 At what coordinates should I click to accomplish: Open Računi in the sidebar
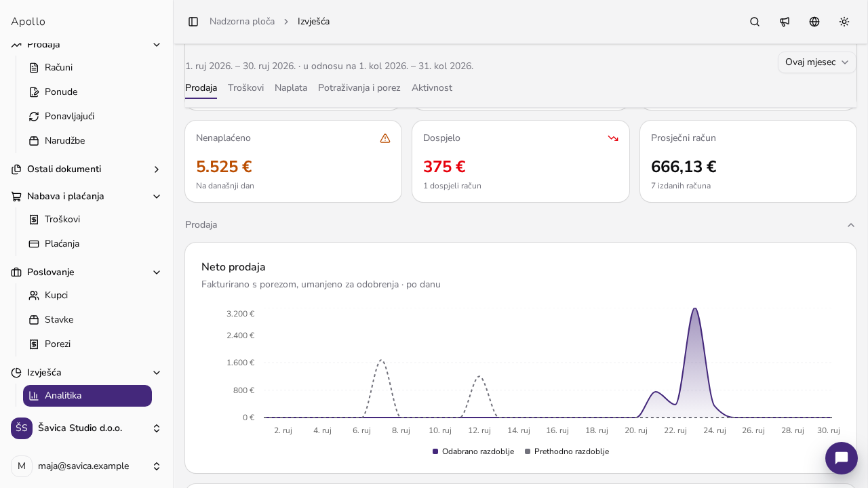click(87, 68)
